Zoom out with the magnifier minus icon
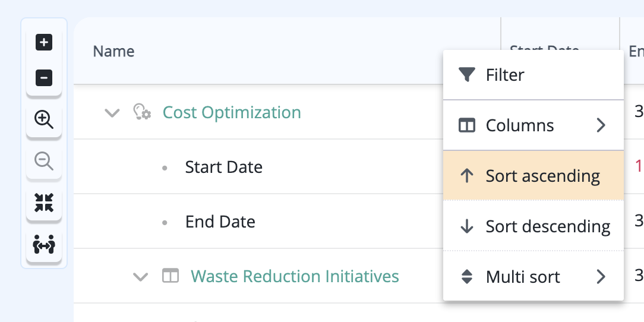The height and width of the screenshot is (322, 644). coord(44,160)
